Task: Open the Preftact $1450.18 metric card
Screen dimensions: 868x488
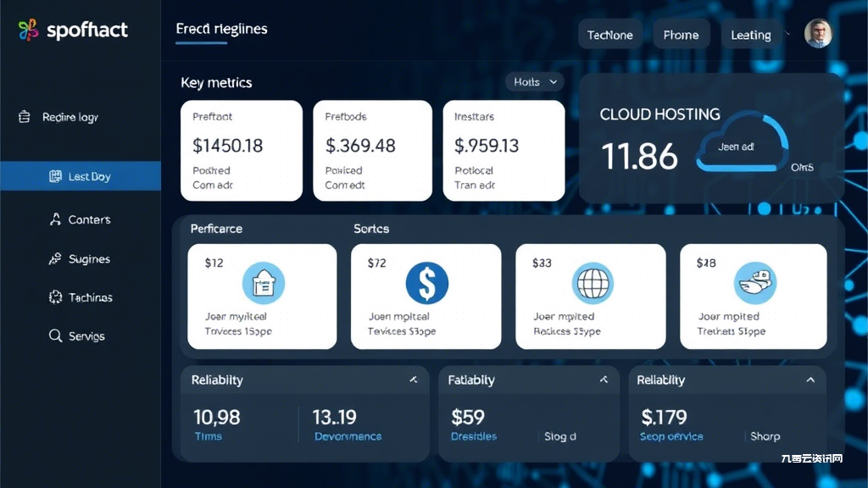Action: pos(242,151)
